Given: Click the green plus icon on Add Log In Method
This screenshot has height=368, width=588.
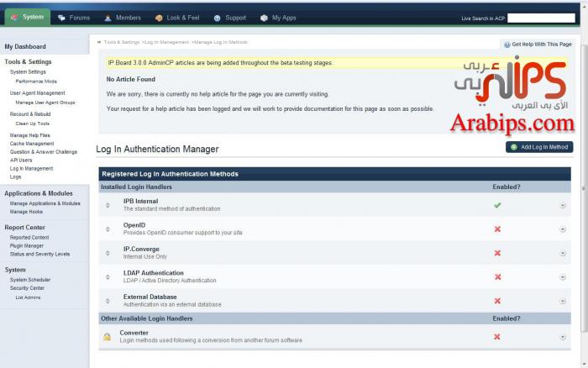Looking at the screenshot, I should coord(513,147).
